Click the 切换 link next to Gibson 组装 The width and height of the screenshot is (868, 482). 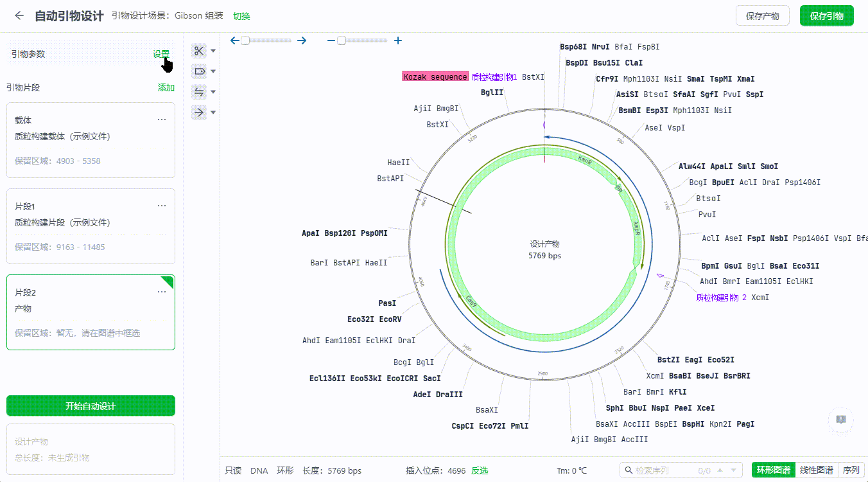[241, 16]
